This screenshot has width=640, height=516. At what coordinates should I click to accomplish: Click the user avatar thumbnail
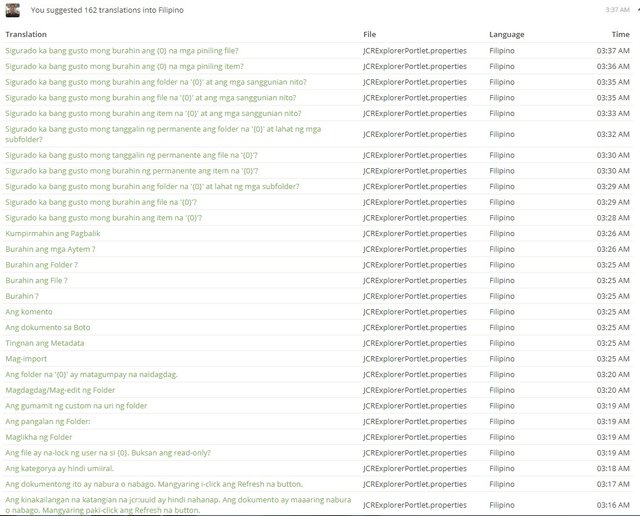pos(12,10)
